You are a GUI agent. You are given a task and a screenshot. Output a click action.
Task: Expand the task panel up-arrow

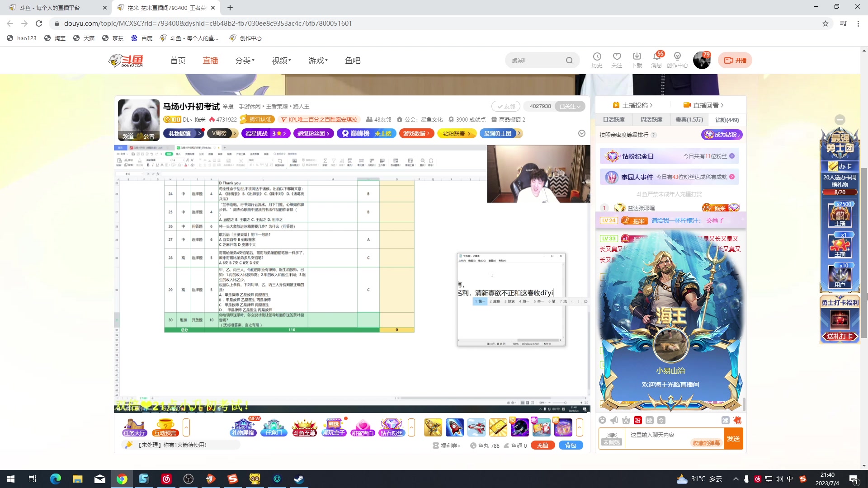(x=186, y=427)
